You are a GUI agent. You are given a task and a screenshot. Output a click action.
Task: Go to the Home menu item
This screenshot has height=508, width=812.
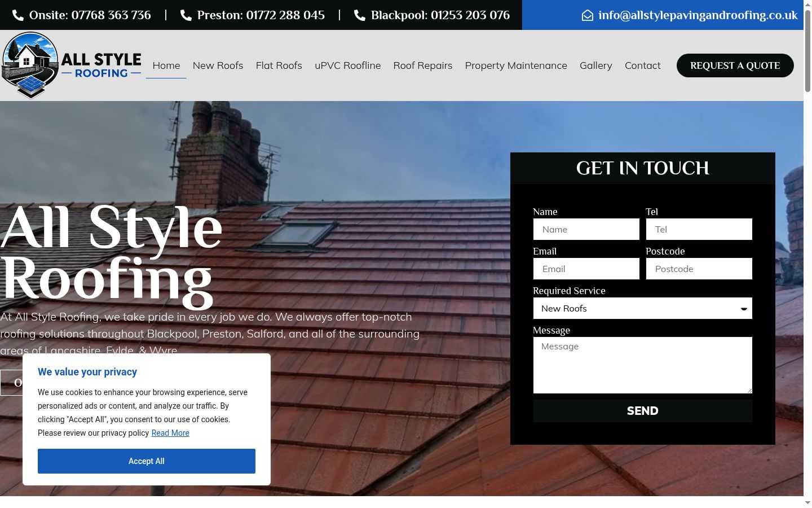166,65
